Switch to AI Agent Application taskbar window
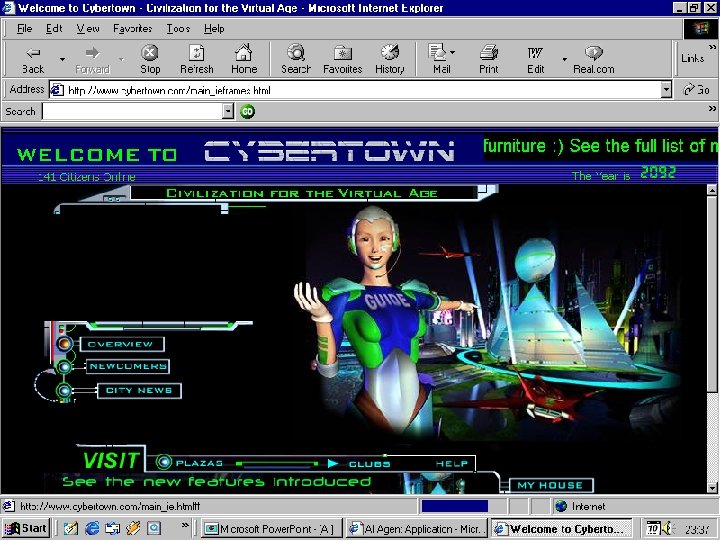This screenshot has width=720, height=540. tap(416, 529)
